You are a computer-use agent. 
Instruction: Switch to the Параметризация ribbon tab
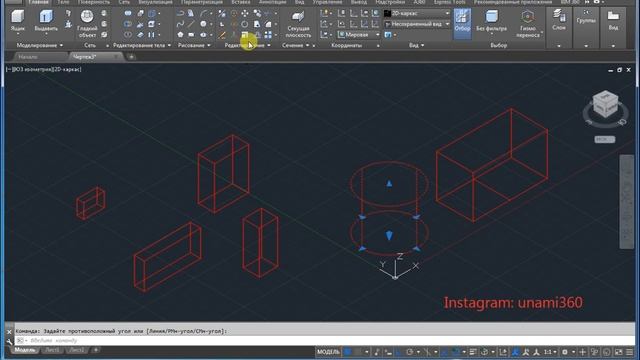coord(202,2)
